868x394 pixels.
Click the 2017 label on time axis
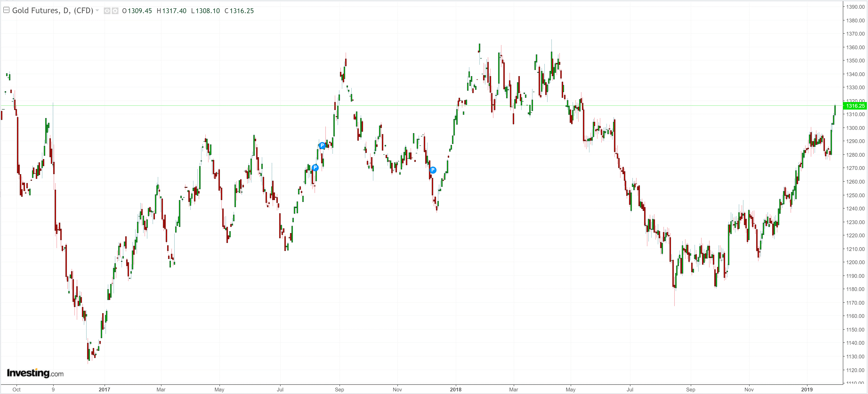click(105, 389)
